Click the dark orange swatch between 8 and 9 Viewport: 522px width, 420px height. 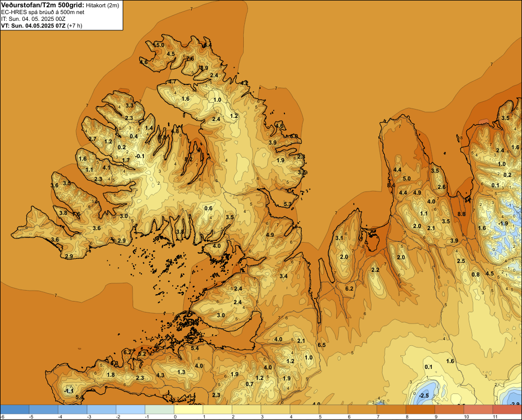click(420, 410)
